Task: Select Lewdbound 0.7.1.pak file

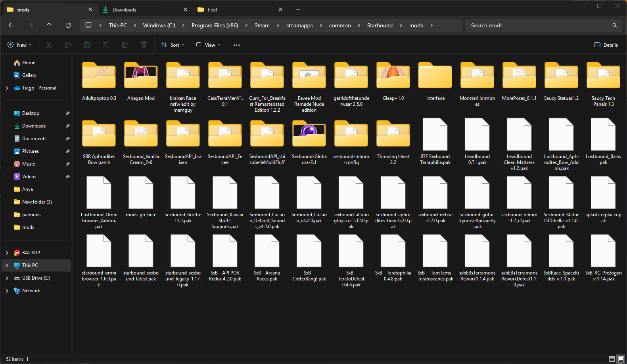Action: (477, 142)
